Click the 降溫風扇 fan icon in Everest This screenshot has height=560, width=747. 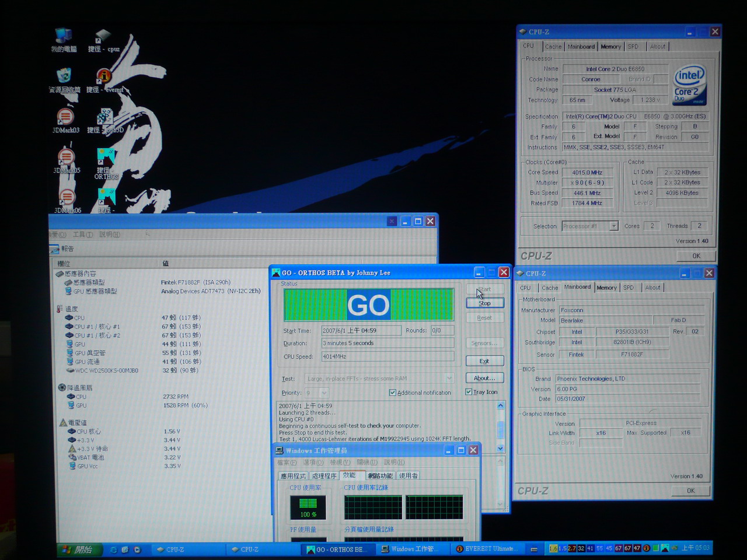(x=62, y=387)
